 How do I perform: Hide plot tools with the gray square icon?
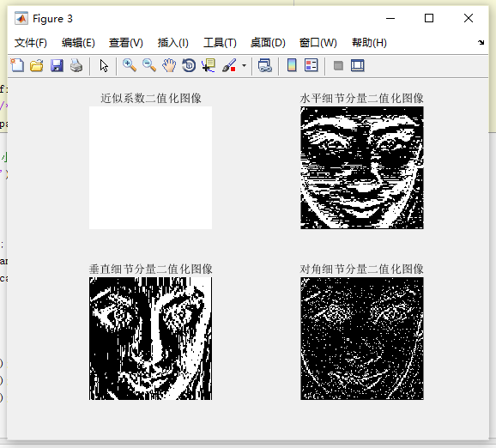pos(338,65)
